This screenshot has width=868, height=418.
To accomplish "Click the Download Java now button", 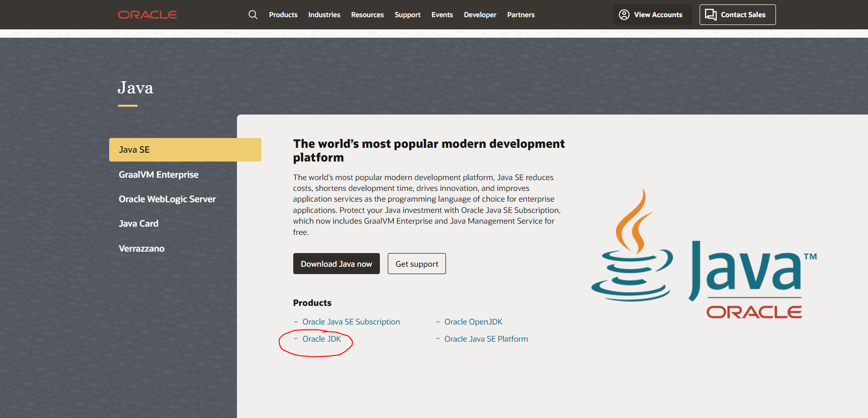I will (x=336, y=264).
